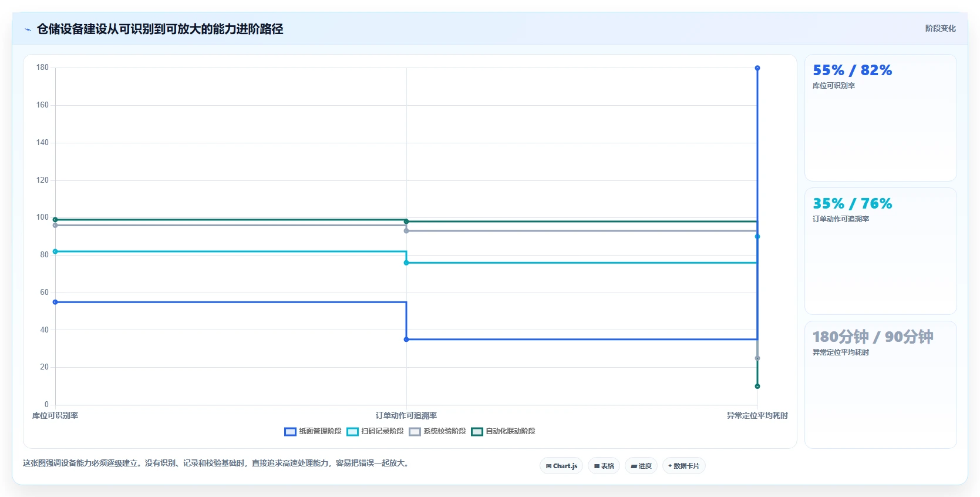Click the green swatch for 自动化联动阶段
This screenshot has width=980, height=497.
coord(477,432)
